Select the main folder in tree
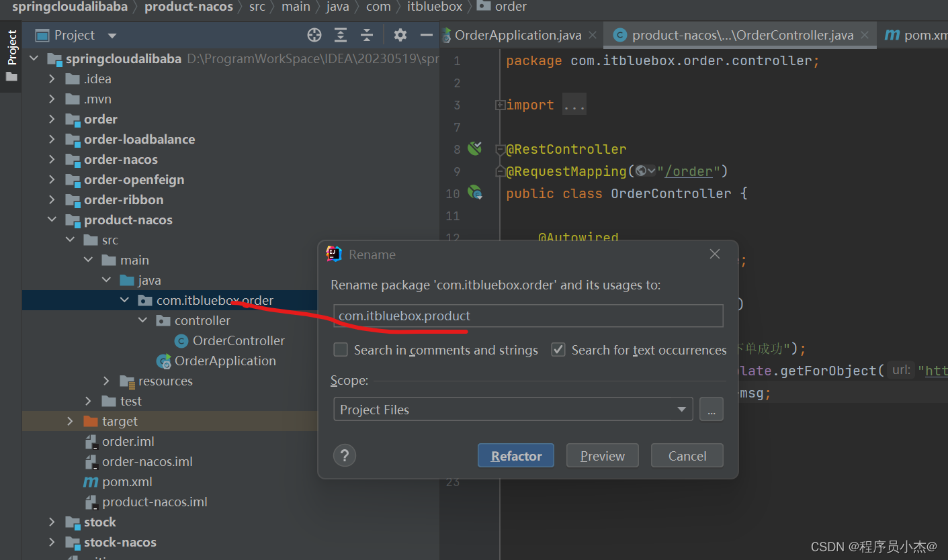 (134, 261)
